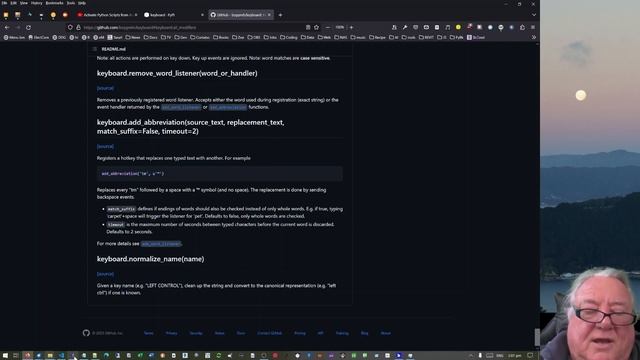The width and height of the screenshot is (640, 360).
Task: Switch to the Activate Python Scripts tab
Action: (x=107, y=15)
